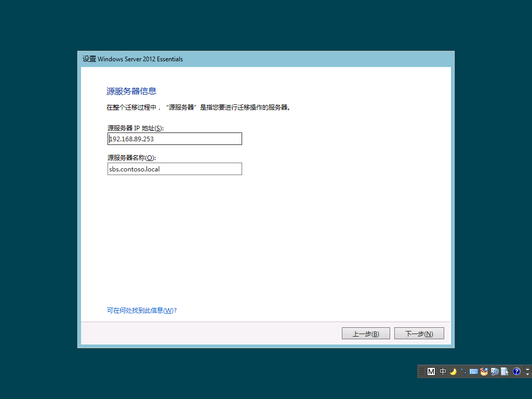Image resolution: width=532 pixels, height=399 pixels.
Task: Continue with 下一步(N) button
Action: point(419,334)
